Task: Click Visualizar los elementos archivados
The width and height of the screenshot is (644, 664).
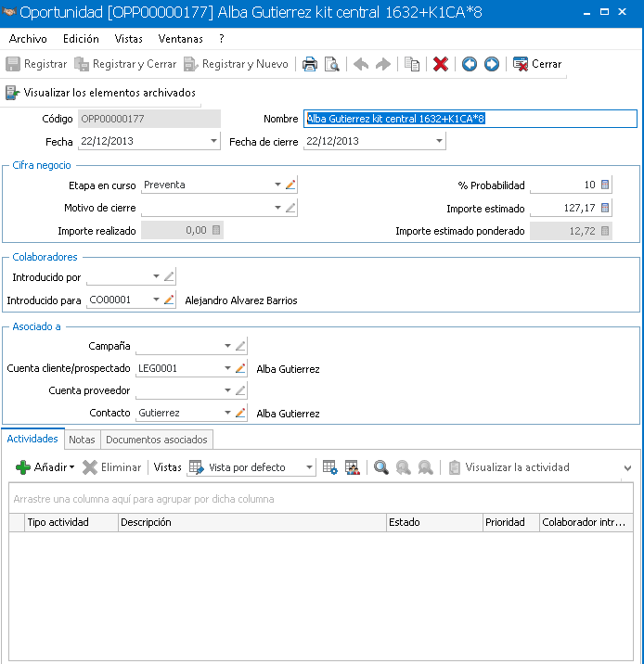Action: (100, 93)
